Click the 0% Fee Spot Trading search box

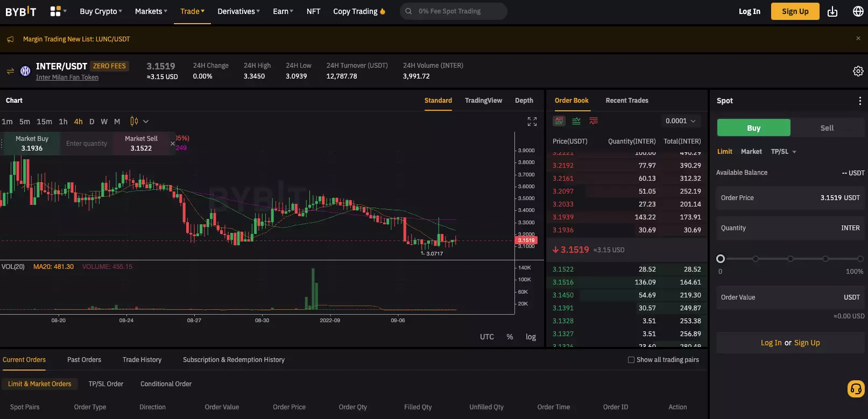pos(453,11)
